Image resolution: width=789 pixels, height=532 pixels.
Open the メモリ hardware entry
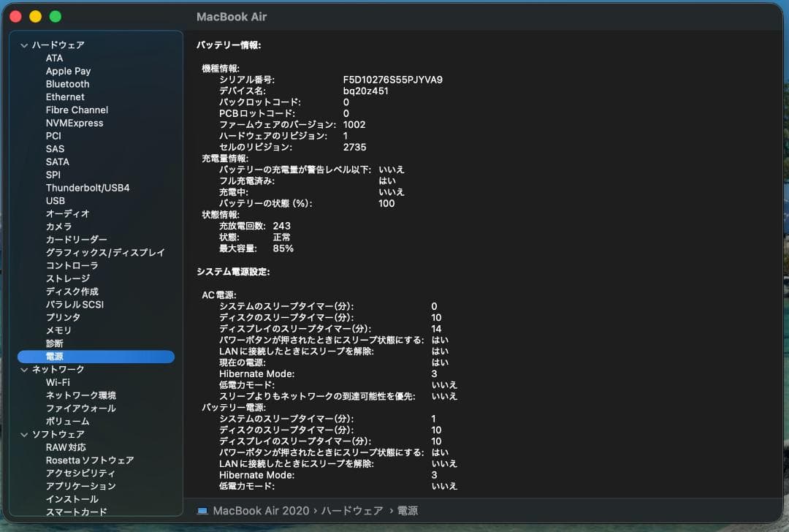(58, 330)
